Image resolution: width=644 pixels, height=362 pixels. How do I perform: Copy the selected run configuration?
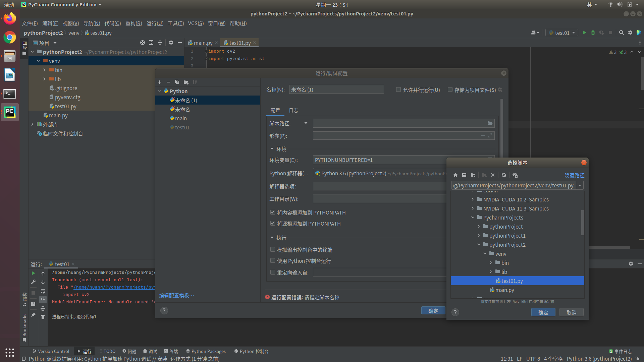177,82
